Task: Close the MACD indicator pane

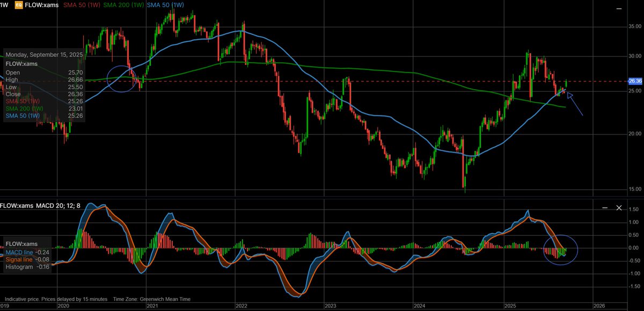Action: pyautogui.click(x=620, y=207)
